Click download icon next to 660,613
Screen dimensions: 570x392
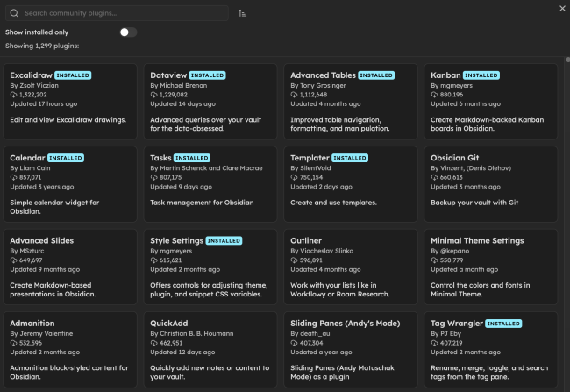434,177
